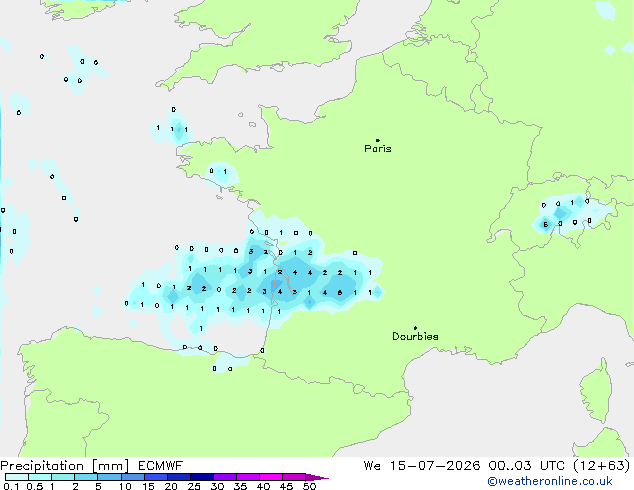Screen dimensions: 634x490
Task: Click the 'We' weekday label
Action: click(x=372, y=466)
